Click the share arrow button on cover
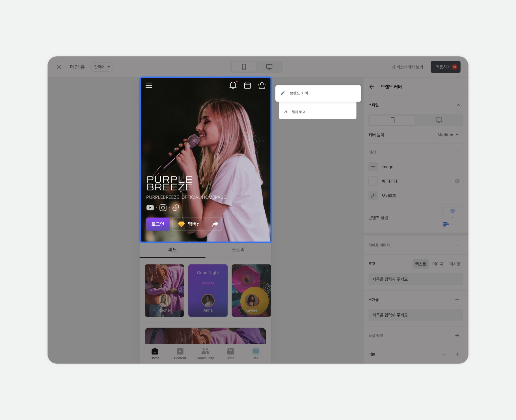The width and height of the screenshot is (516, 420). pyautogui.click(x=215, y=224)
